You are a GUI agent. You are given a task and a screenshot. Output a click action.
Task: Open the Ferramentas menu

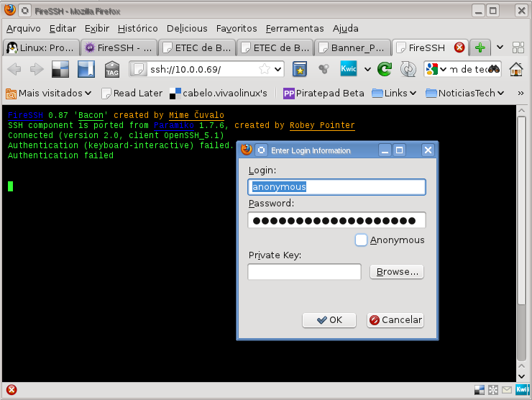point(295,28)
